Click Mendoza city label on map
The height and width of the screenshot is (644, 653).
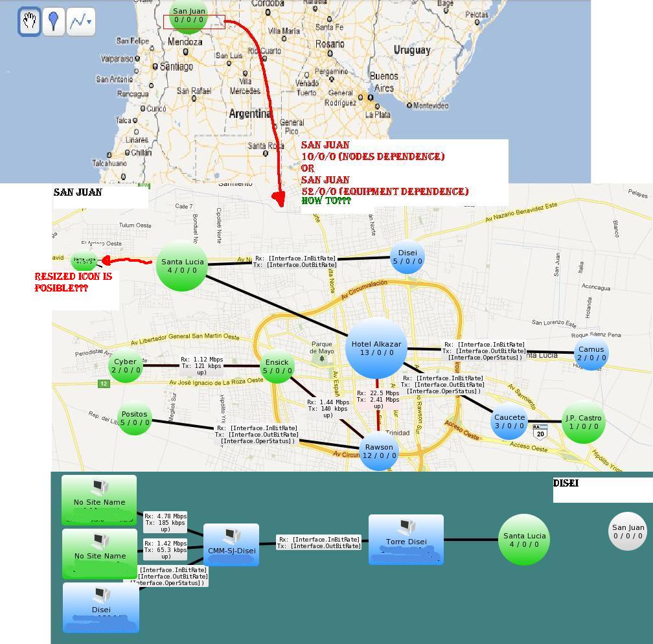pos(185,41)
